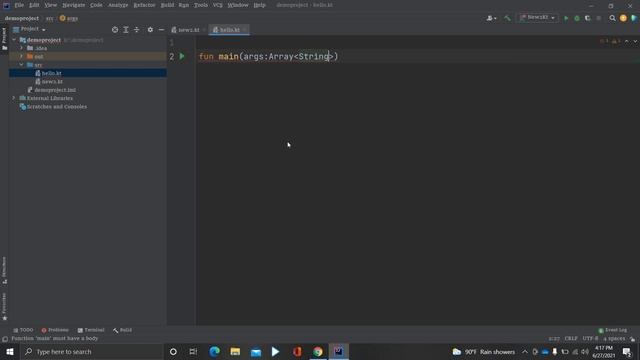Click the args breadcrumb in navigation bar
Screen dimensions: 640x360
click(x=69, y=18)
